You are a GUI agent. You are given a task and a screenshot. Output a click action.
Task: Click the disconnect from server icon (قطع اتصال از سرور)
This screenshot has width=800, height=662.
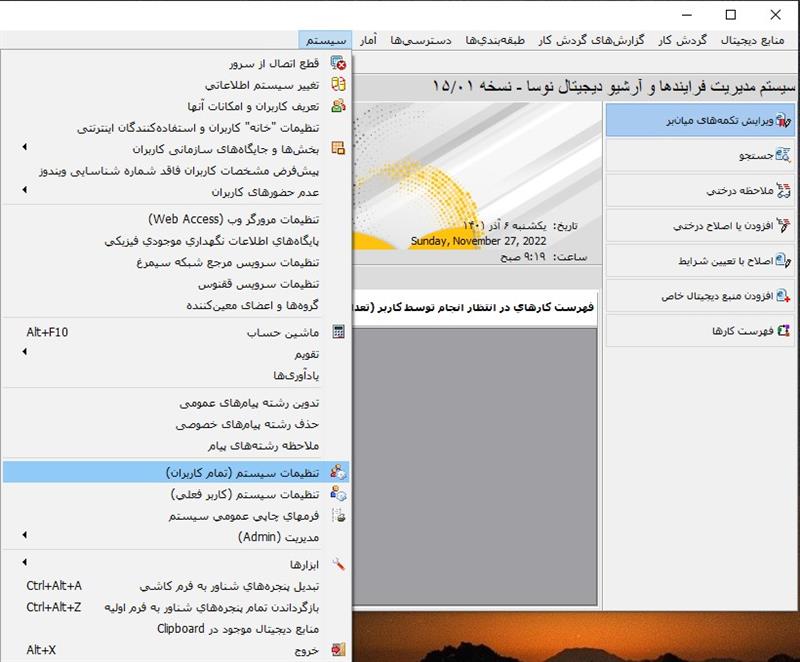click(x=338, y=63)
